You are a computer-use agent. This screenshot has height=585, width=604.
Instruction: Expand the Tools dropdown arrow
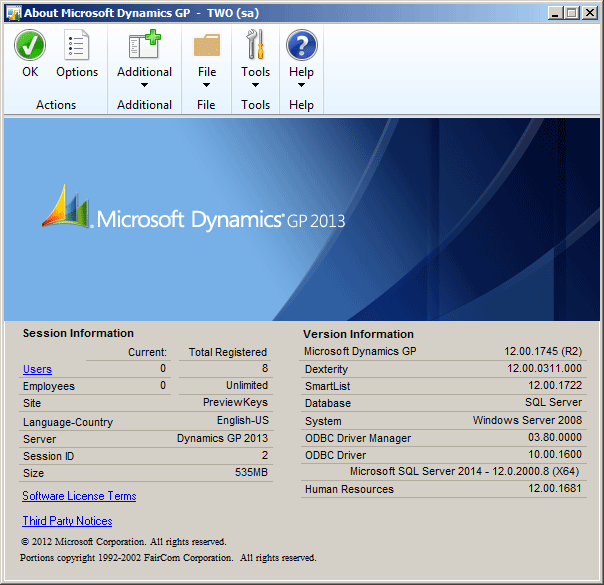(x=255, y=85)
